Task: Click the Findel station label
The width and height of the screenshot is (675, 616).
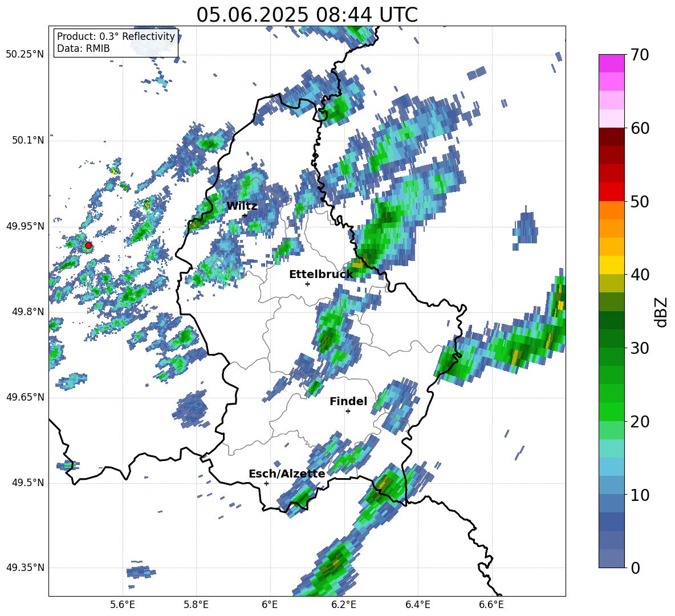Action: (x=348, y=401)
